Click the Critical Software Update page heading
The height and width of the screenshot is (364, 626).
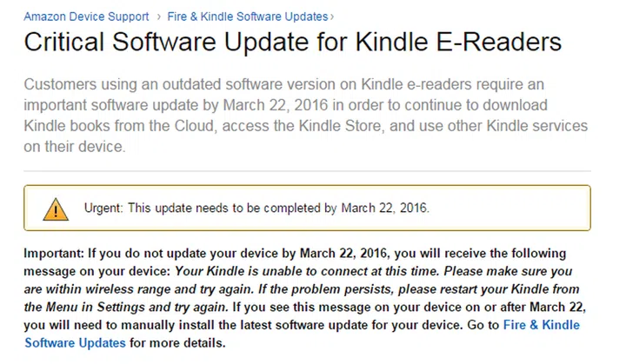[291, 42]
